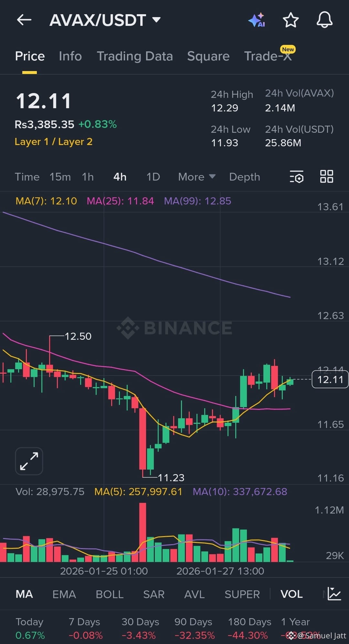Show the Depth chart
The height and width of the screenshot is (644, 349).
click(244, 177)
